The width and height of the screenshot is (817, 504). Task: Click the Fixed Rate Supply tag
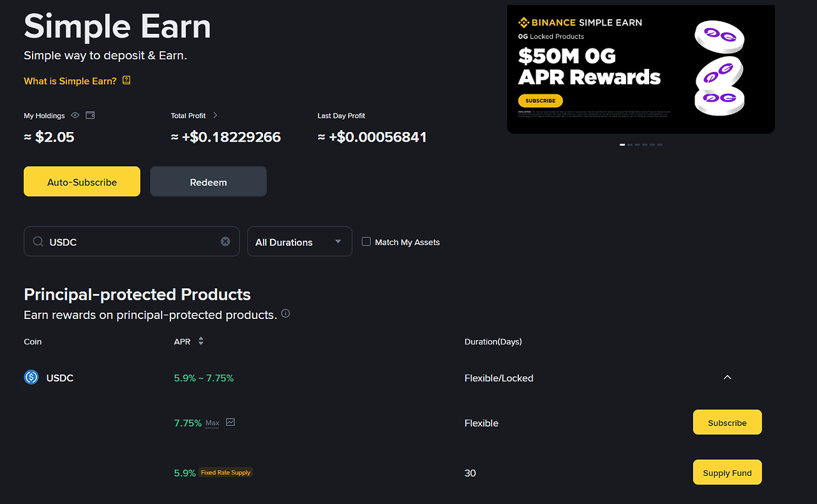tap(226, 473)
